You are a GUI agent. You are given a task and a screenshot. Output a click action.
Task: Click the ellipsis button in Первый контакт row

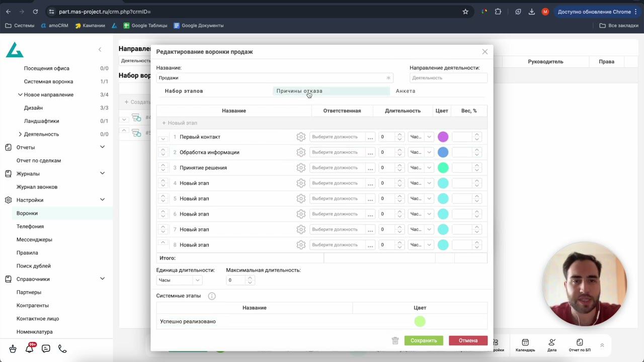coord(370,137)
